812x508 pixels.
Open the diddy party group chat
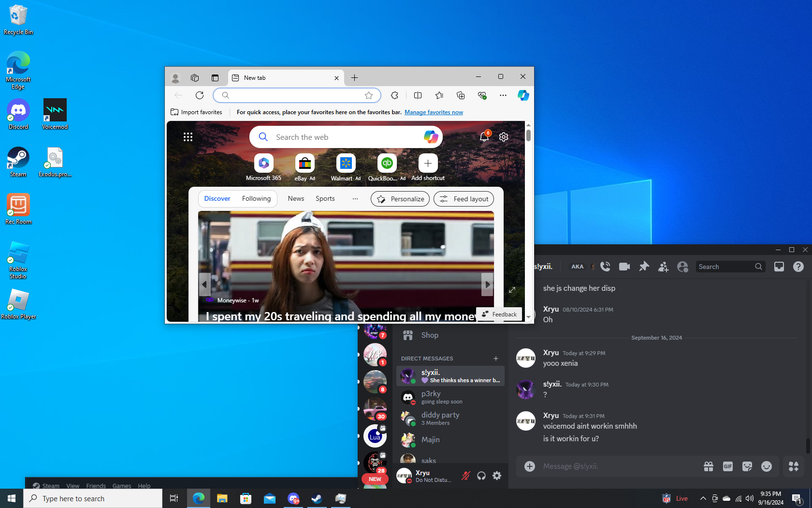pyautogui.click(x=450, y=418)
